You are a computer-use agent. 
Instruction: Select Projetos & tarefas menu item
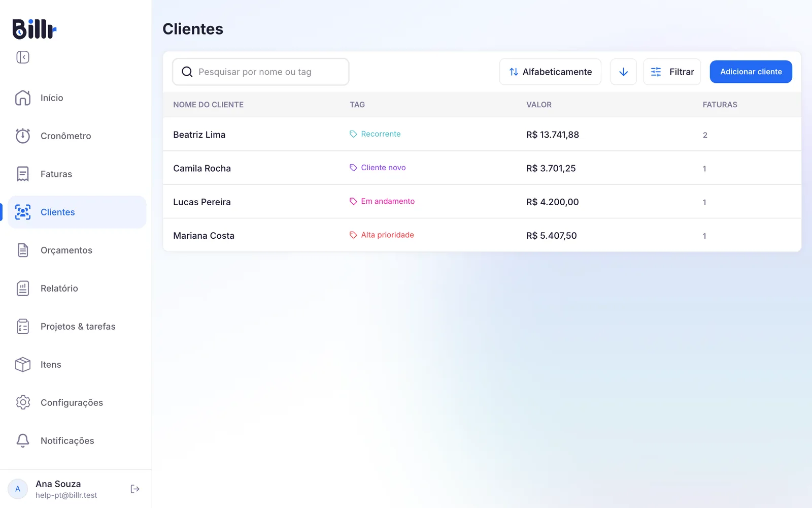(x=77, y=326)
